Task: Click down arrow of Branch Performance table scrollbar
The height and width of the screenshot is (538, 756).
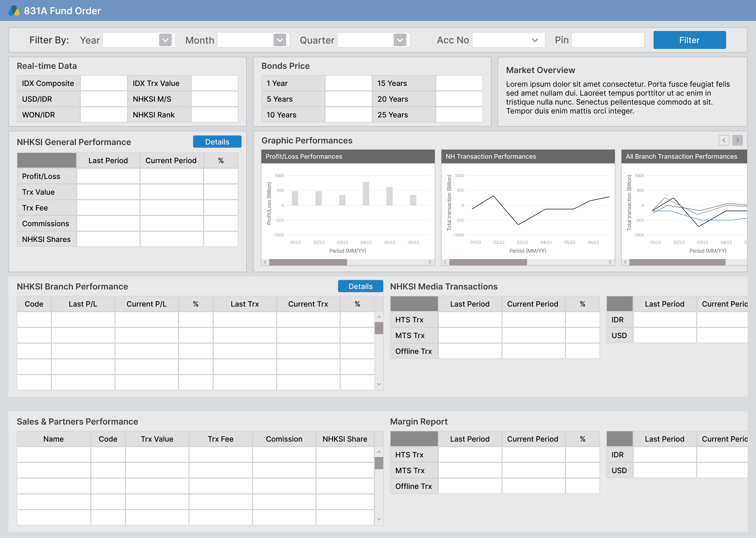Action: click(x=379, y=384)
